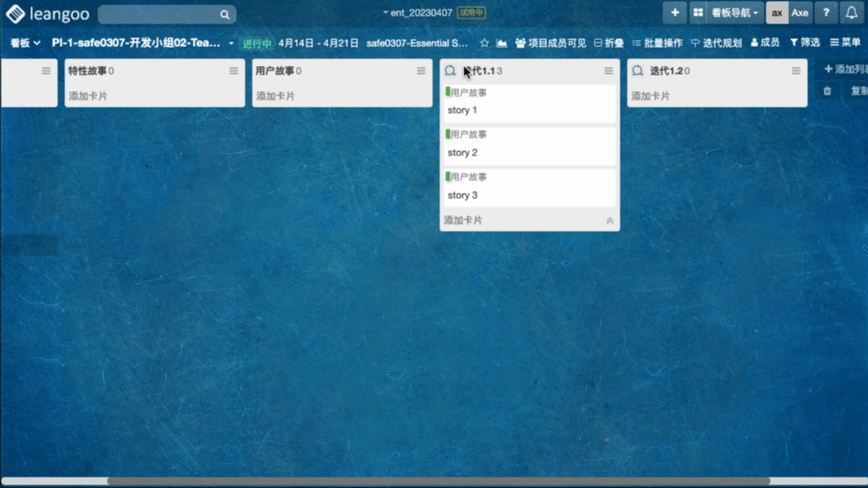The height and width of the screenshot is (488, 868).
Task: Open the 菜单 menu
Action: pyautogui.click(x=845, y=43)
